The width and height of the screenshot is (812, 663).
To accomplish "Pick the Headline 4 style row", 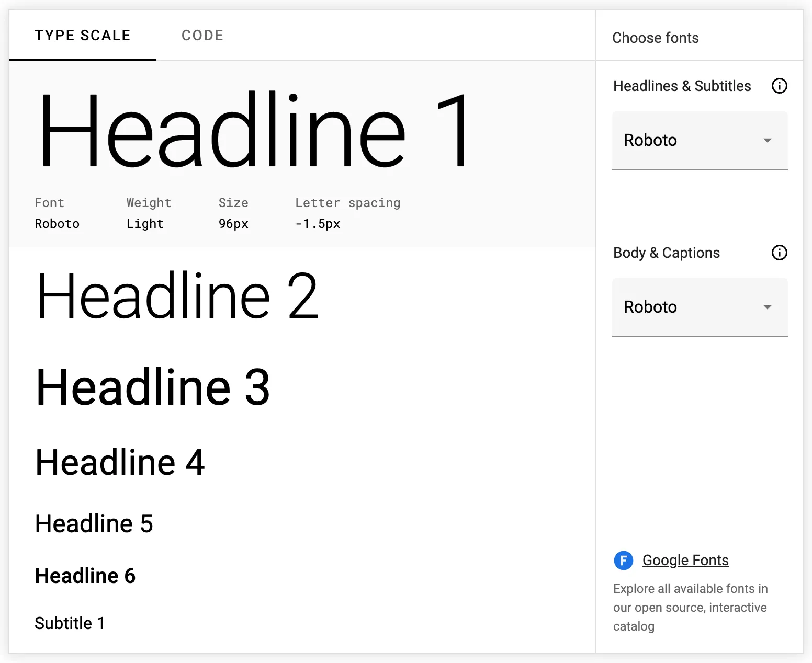I will pyautogui.click(x=120, y=463).
